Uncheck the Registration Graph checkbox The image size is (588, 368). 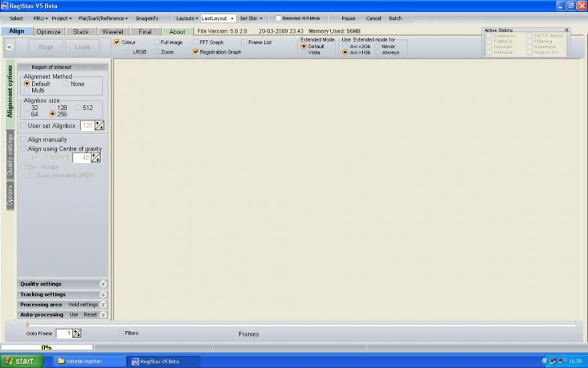point(195,52)
